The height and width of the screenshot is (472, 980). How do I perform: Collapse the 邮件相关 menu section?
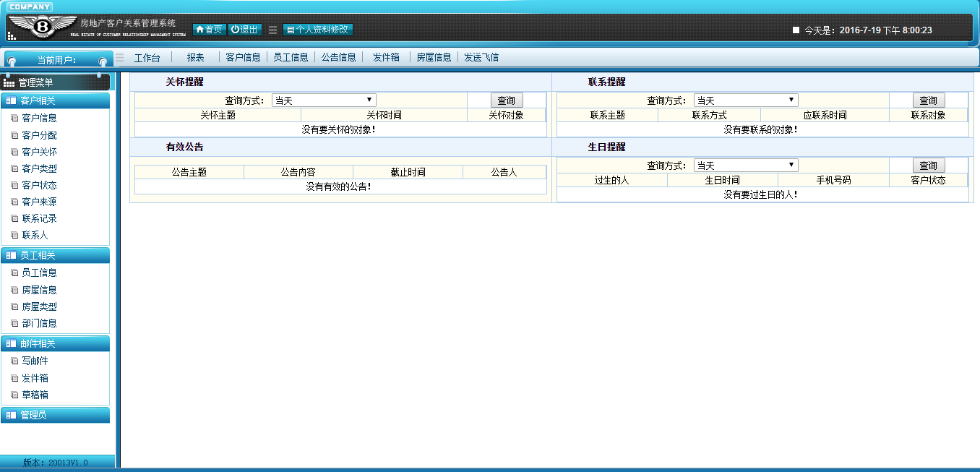tap(56, 343)
